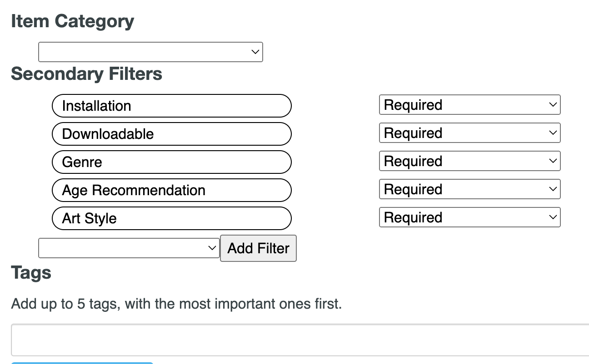
Task: Expand the Required dropdown next to Art Style
Action: [469, 217]
